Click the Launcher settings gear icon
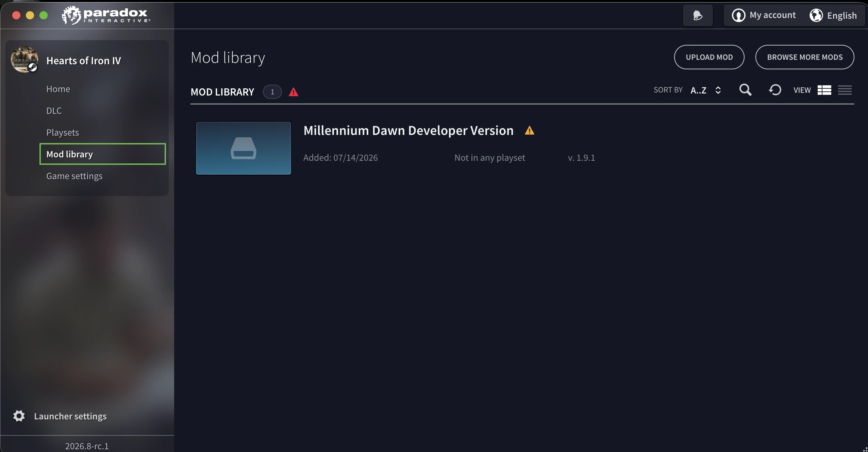The image size is (868, 452). coord(19,416)
